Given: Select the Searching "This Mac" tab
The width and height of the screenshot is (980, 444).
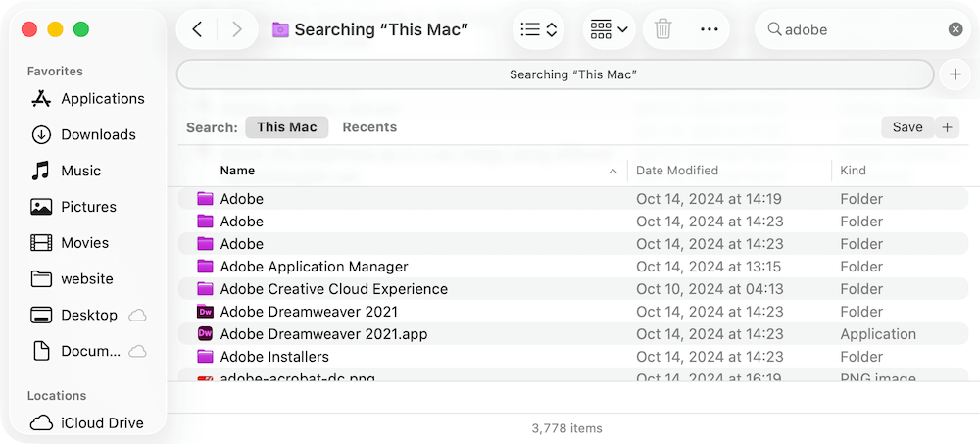Looking at the screenshot, I should [555, 75].
